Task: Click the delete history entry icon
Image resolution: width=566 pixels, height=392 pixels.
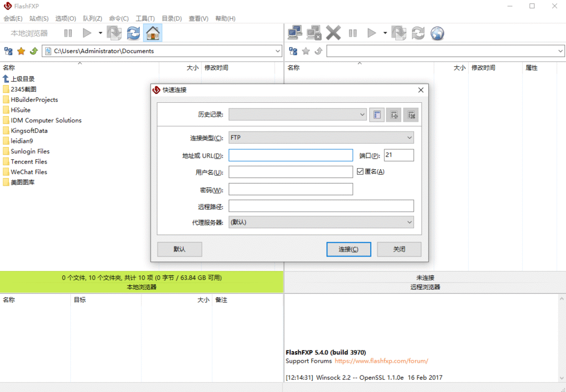Action: coord(411,115)
